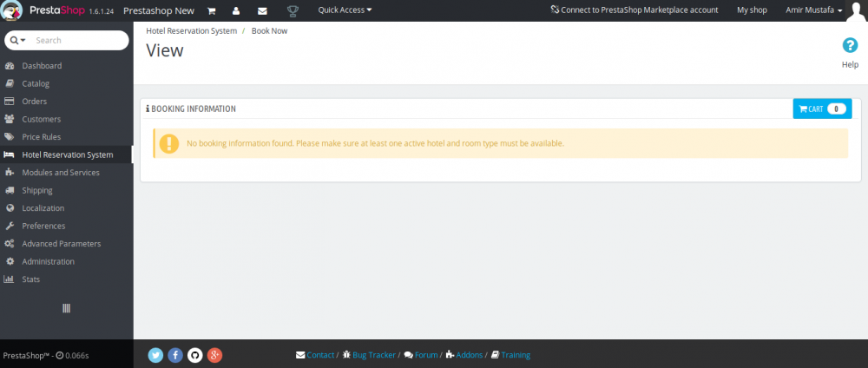The image size is (868, 368).
Task: Click the Forum footer link
Action: click(x=421, y=355)
